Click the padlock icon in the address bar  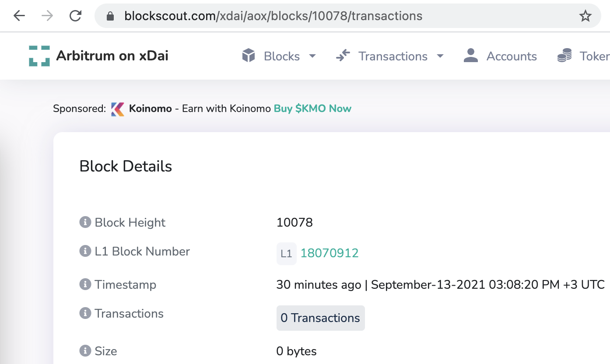tap(111, 16)
